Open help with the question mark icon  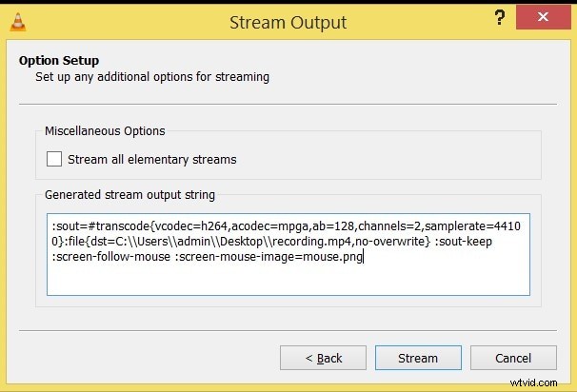coord(499,17)
